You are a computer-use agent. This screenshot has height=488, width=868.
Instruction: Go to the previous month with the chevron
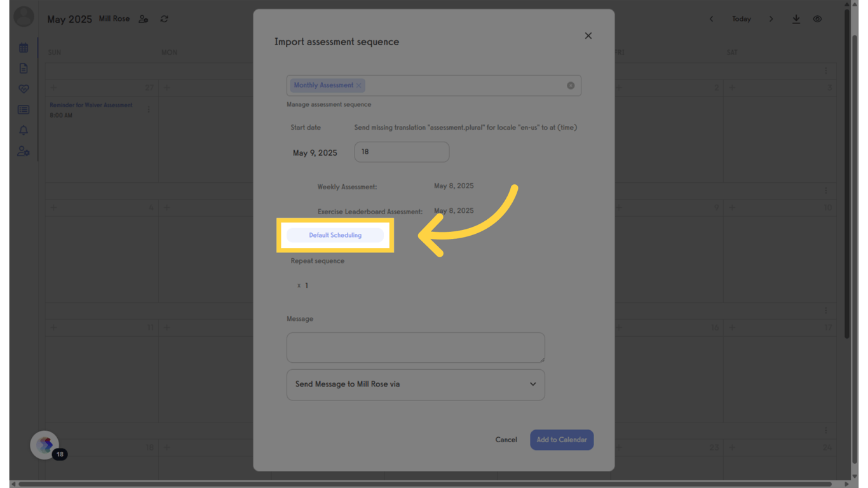point(711,19)
